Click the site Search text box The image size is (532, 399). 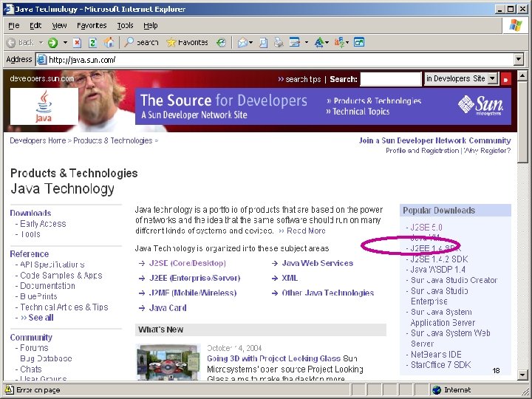pyautogui.click(x=391, y=79)
